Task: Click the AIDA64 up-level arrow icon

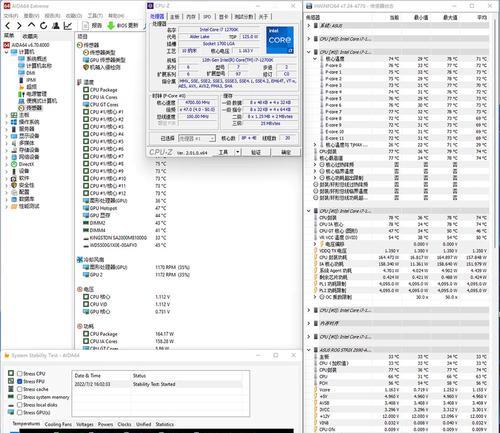Action: [31, 25]
